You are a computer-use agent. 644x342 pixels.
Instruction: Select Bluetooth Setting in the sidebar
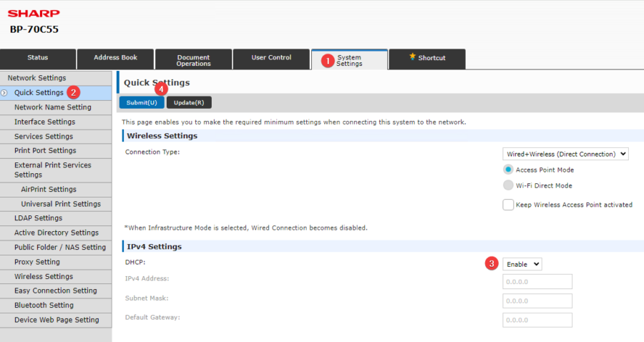[x=44, y=306]
